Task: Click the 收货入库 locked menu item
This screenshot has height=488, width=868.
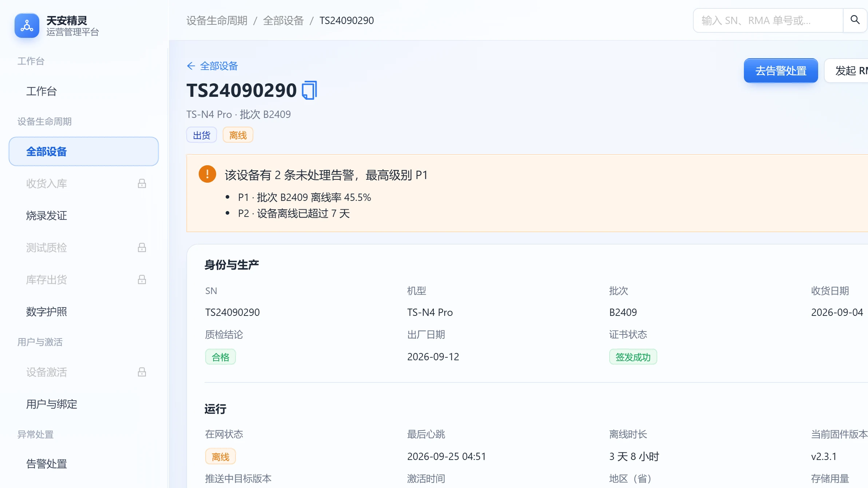Action: pos(84,183)
